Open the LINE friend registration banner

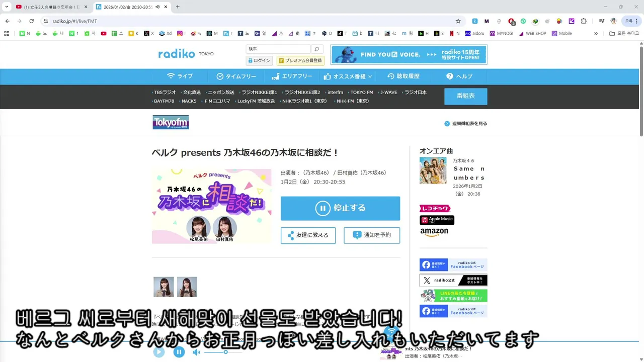tap(453, 296)
